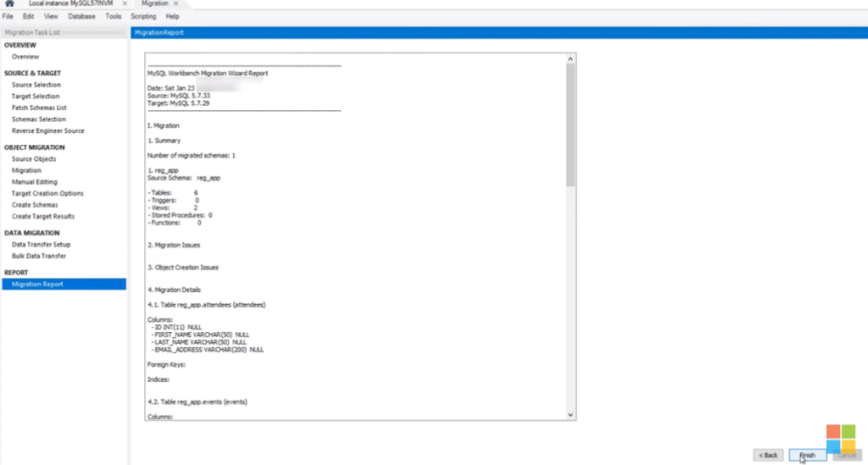The image size is (868, 465).
Task: Click the OBJECT MIGRATION section header
Action: (x=34, y=147)
